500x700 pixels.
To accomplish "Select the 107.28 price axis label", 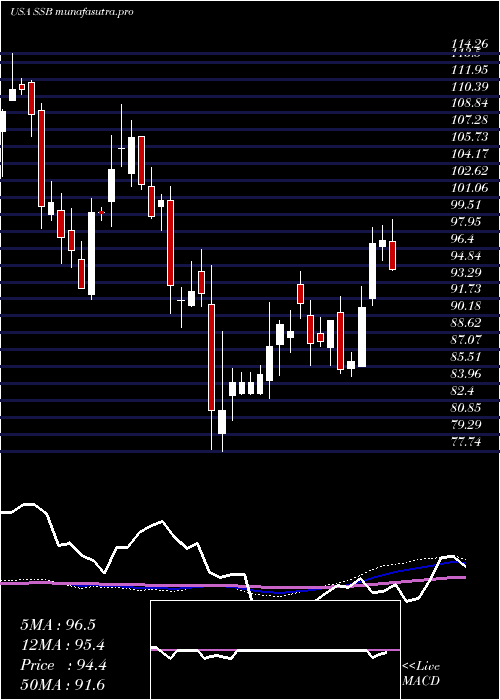I will [x=472, y=120].
